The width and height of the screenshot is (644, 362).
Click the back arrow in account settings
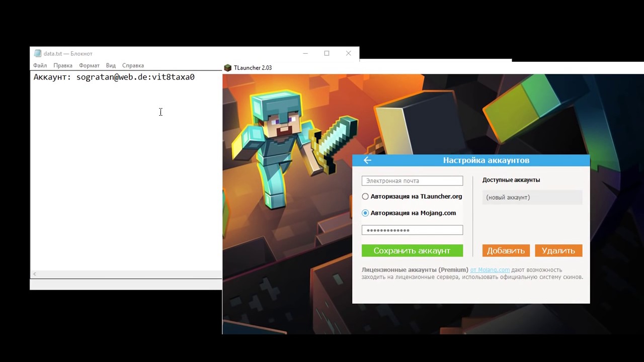tap(367, 160)
